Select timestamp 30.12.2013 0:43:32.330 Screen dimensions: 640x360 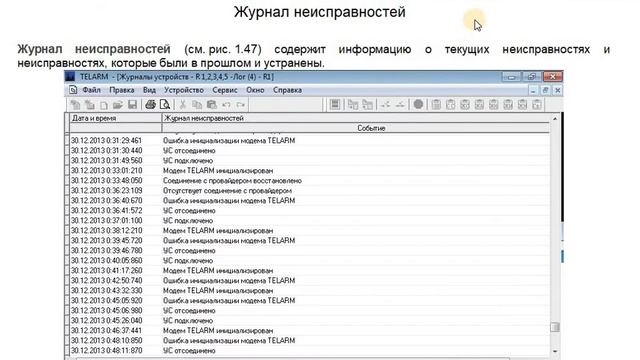pyautogui.click(x=107, y=291)
